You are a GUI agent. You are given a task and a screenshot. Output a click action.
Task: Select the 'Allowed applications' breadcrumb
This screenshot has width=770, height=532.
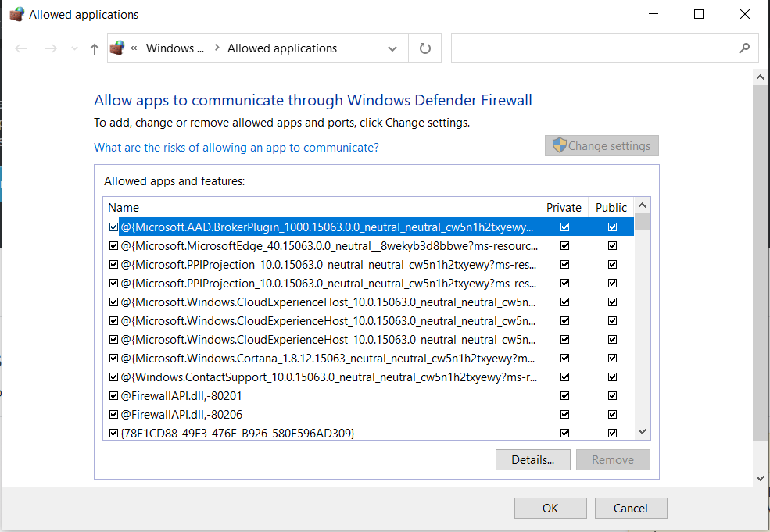coord(282,48)
